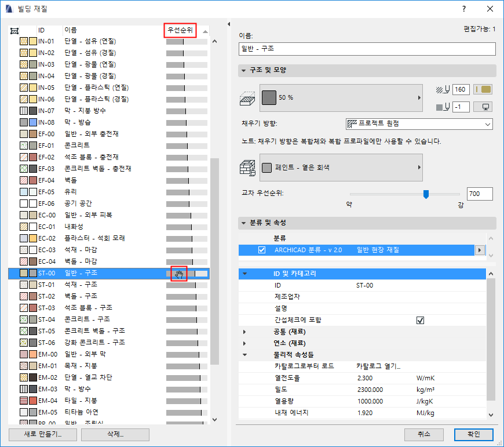
Task: Select the 콘크리트 EF-01 row
Action: coord(109,146)
